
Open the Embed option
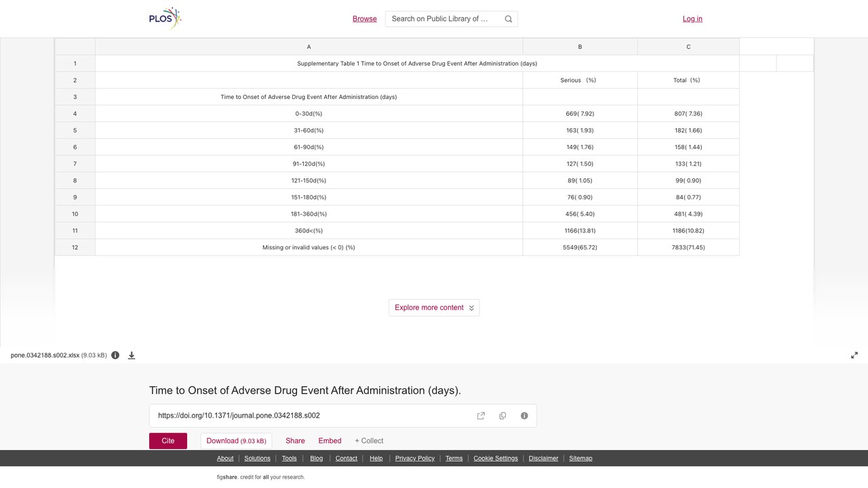[330, 441]
